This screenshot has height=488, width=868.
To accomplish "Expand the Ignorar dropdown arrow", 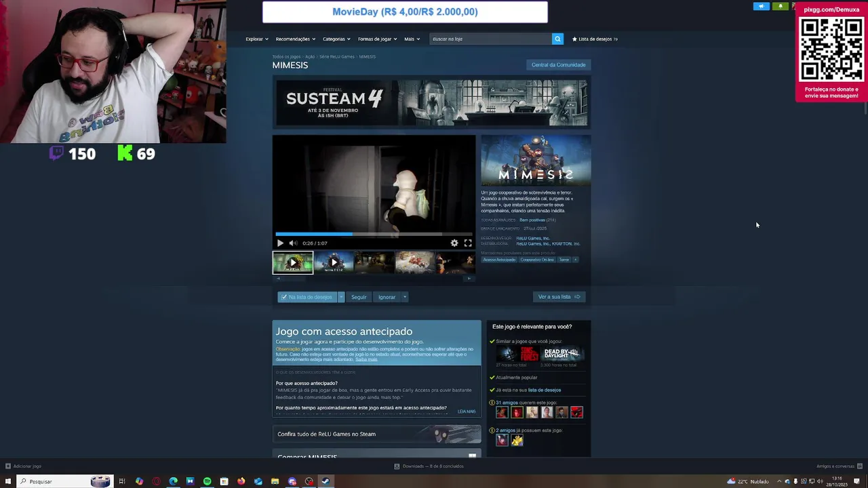I will click(x=405, y=297).
